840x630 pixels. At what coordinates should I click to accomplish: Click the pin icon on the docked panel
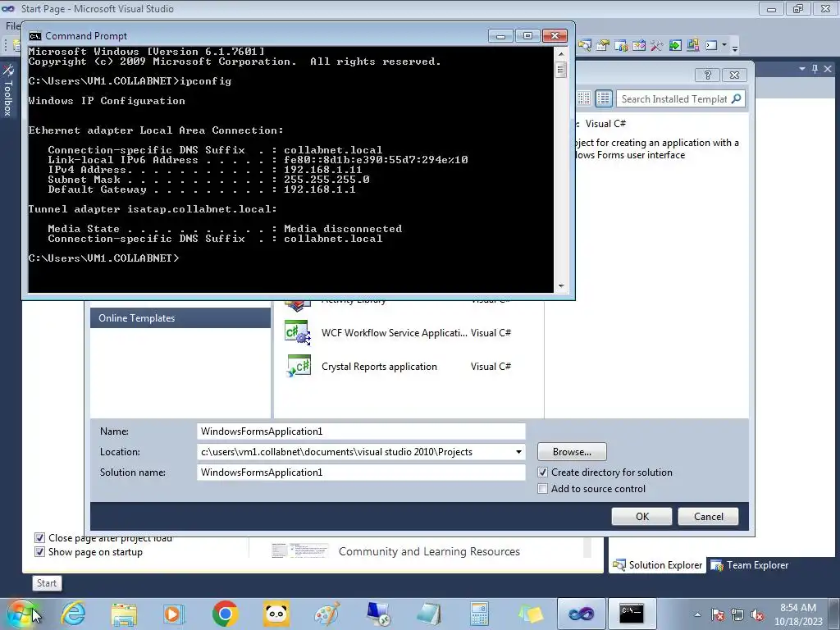click(815, 69)
